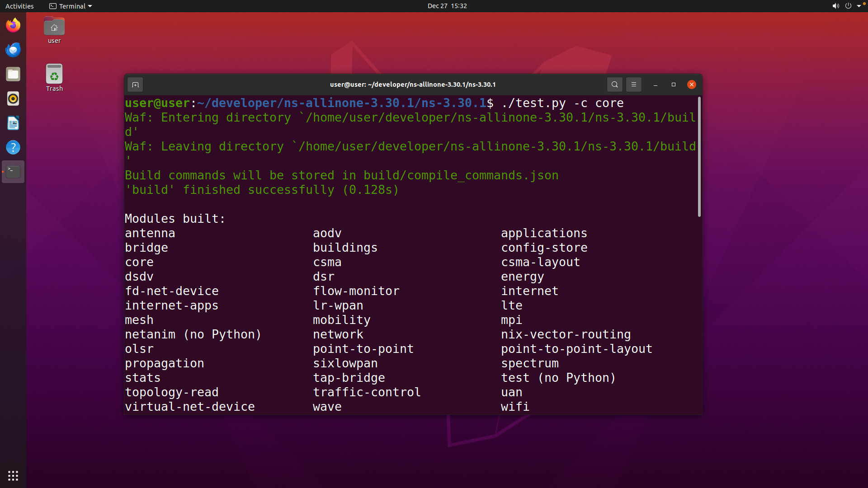Launch Thunderbird mail from the dock
868x488 pixels.
click(13, 50)
